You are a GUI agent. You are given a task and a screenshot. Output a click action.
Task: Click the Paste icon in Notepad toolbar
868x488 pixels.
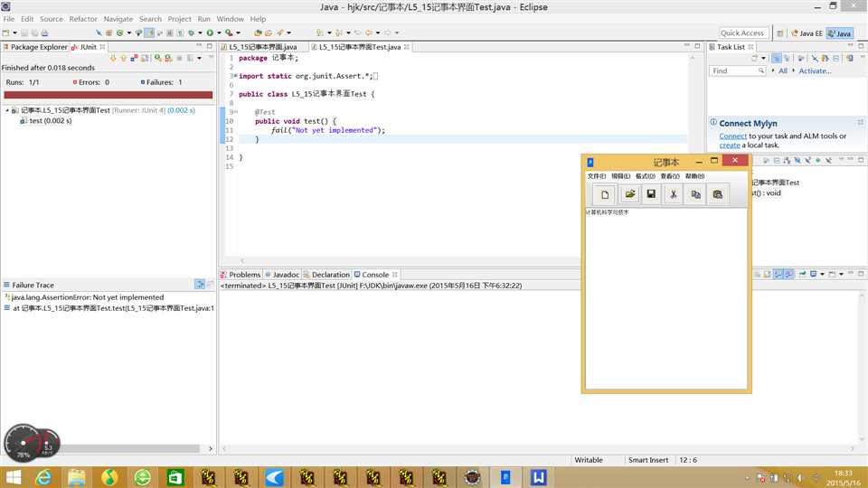pos(718,195)
